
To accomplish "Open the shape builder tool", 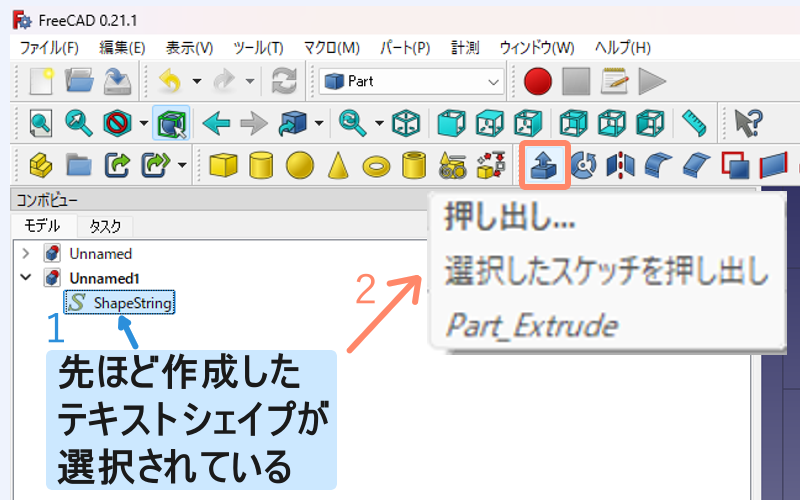I will click(491, 165).
